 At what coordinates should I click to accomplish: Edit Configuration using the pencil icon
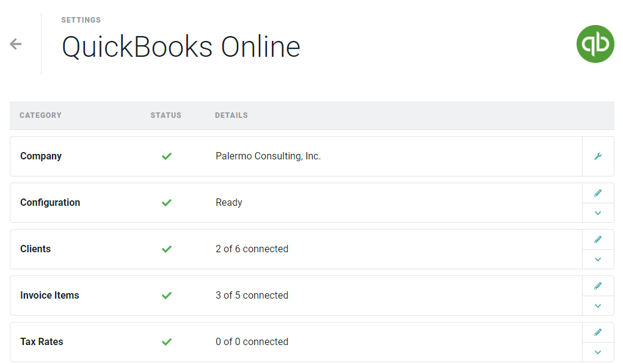click(x=598, y=193)
